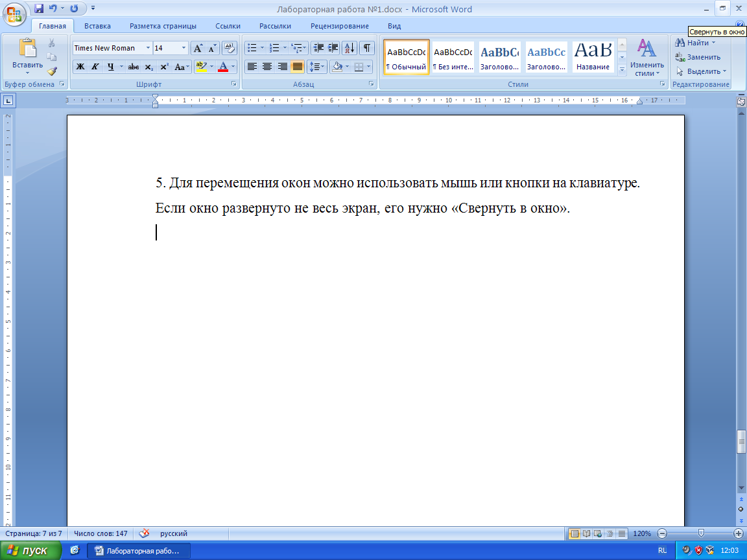Shrink font size with the small A icon
Screen dimensions: 747x560
click(x=213, y=48)
